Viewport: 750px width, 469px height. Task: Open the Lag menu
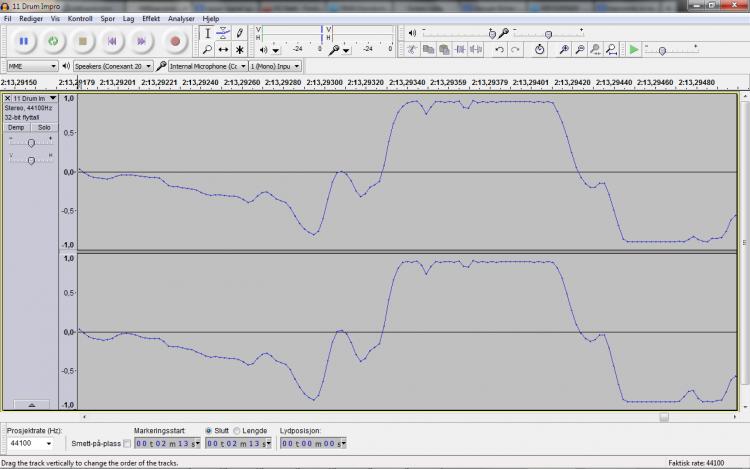click(x=128, y=19)
